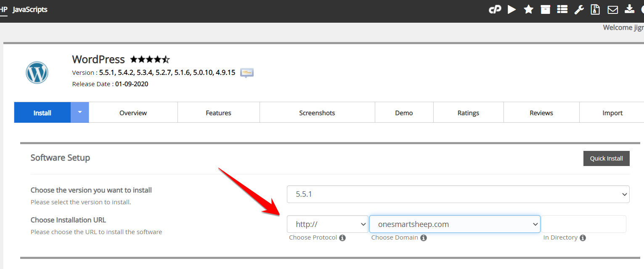
Task: Open the changelog icon beside version list
Action: (x=247, y=73)
